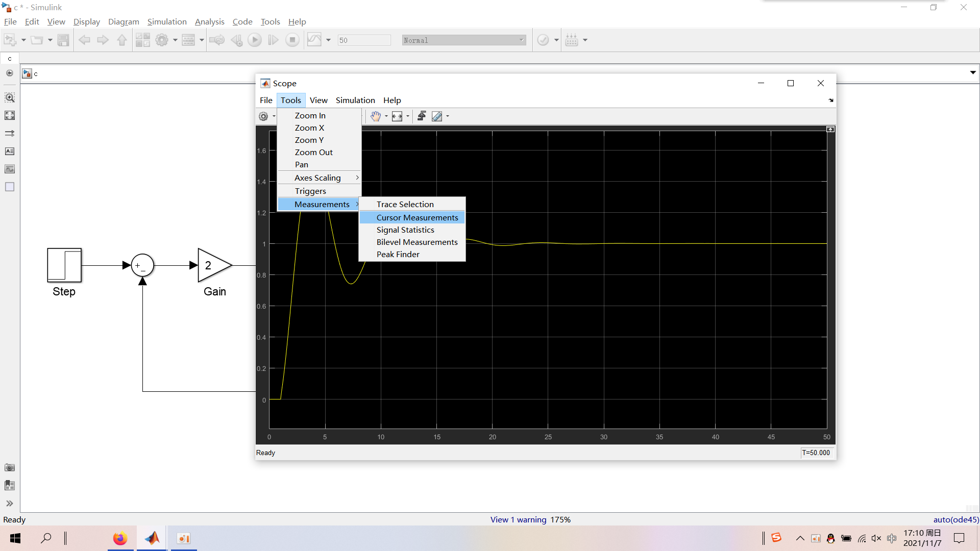Click the Fit to View icon in left palette
This screenshot has height=551, width=980.
[10, 115]
